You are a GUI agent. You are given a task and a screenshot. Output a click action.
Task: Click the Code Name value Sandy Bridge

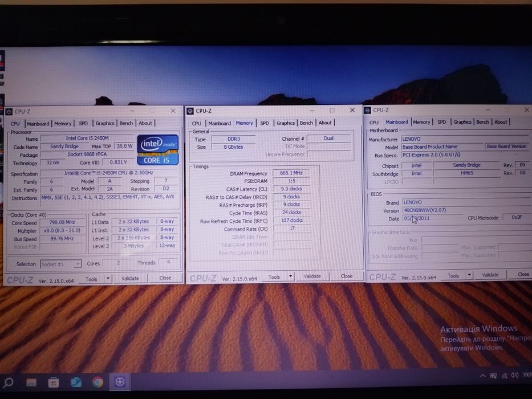click(64, 146)
